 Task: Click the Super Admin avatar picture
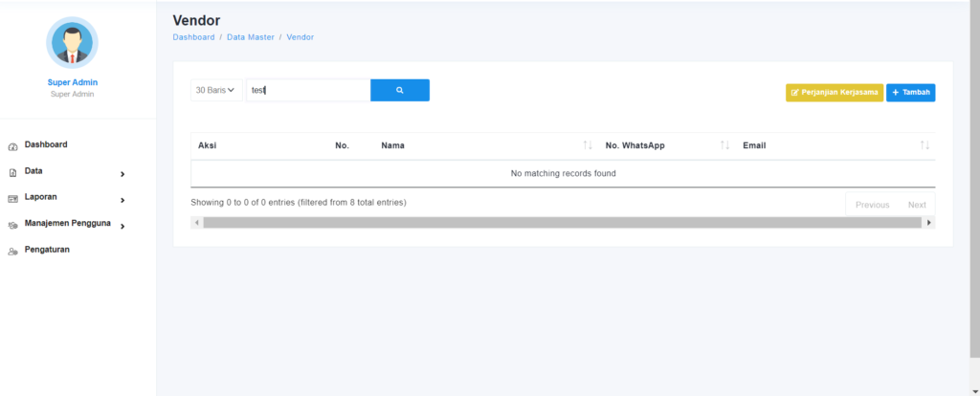pos(72,42)
